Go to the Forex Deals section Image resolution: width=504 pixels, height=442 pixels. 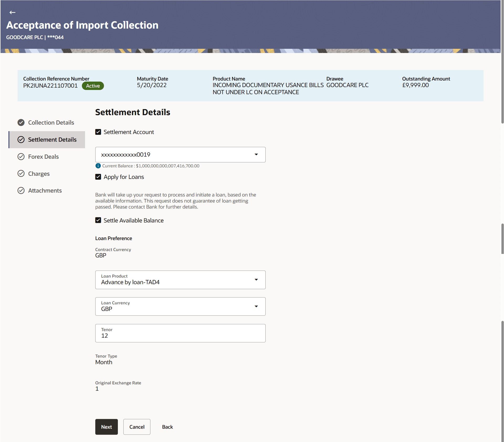pos(43,157)
